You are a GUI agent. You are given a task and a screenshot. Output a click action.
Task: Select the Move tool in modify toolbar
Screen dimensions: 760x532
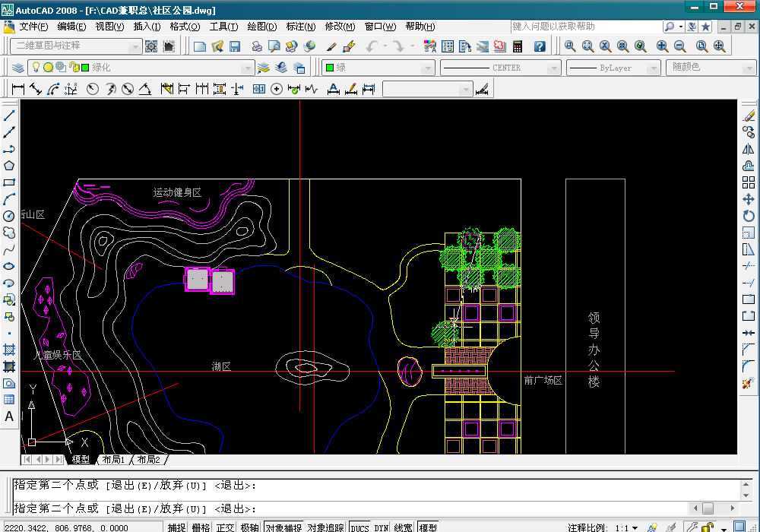pyautogui.click(x=749, y=199)
